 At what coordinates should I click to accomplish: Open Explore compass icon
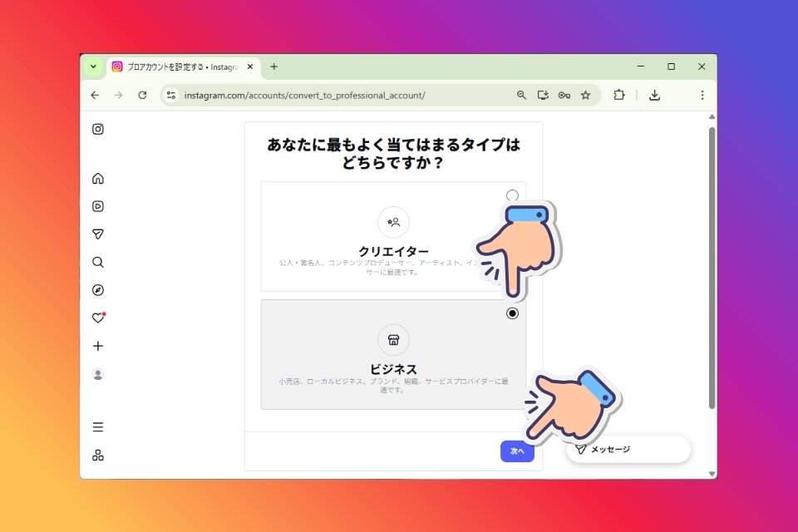tap(98, 290)
